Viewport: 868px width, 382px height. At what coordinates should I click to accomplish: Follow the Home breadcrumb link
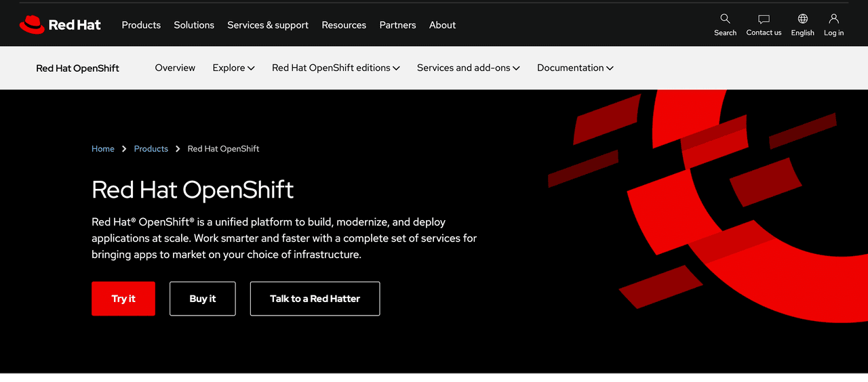[103, 148]
